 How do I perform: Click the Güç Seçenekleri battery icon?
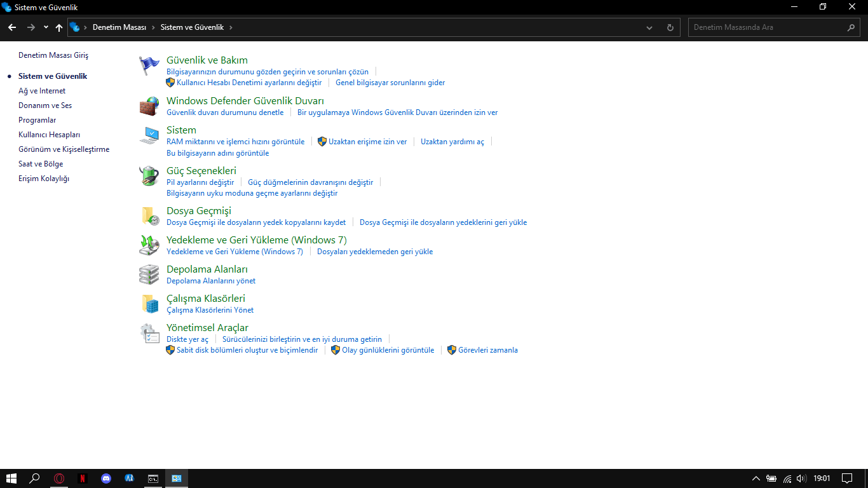point(149,176)
